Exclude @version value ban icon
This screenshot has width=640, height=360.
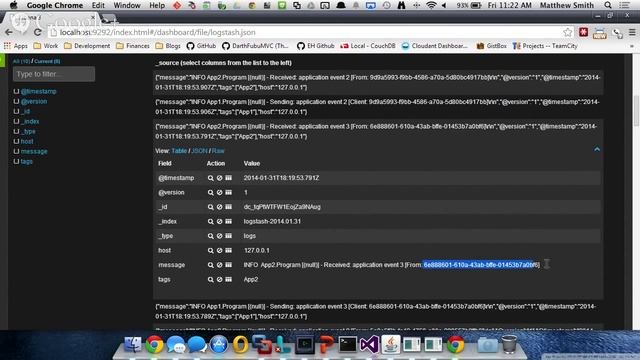pos(220,193)
